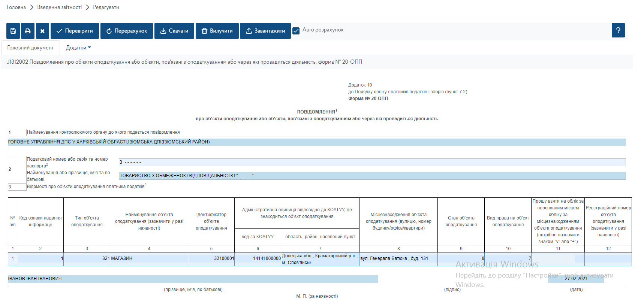Expand the Додатки dropdown tab
The width and height of the screenshot is (644, 306).
coord(78,48)
